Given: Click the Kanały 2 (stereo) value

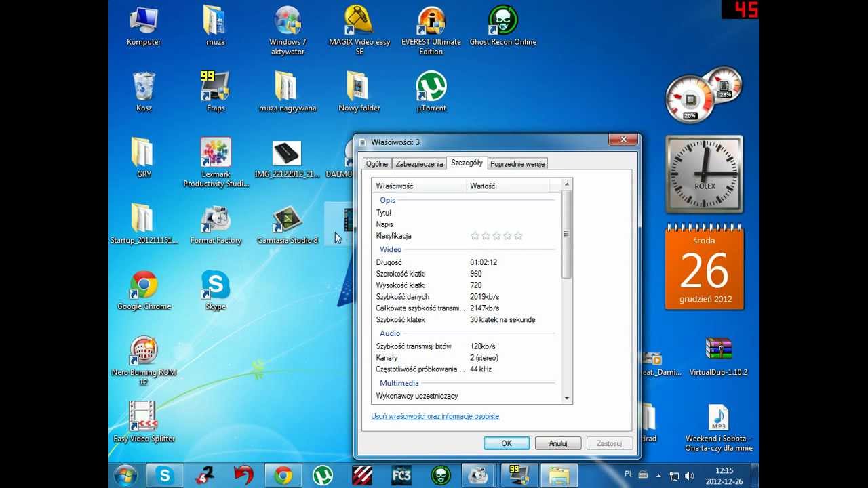Looking at the screenshot, I should [484, 358].
